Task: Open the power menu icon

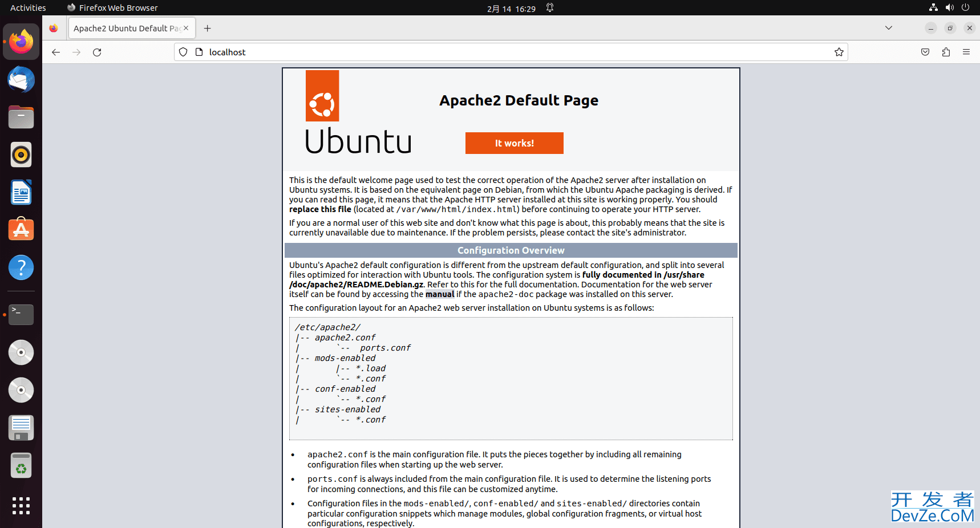Action: point(965,7)
